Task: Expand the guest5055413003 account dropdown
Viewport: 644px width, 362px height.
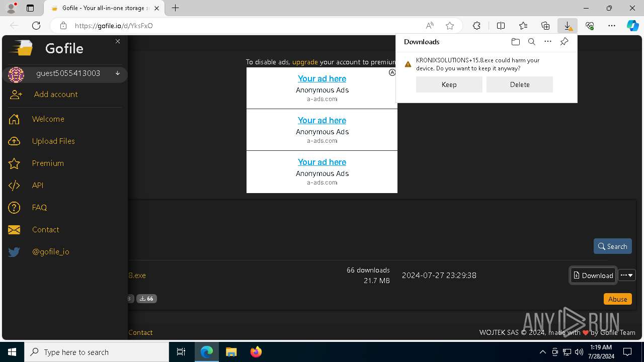Action: pyautogui.click(x=118, y=73)
